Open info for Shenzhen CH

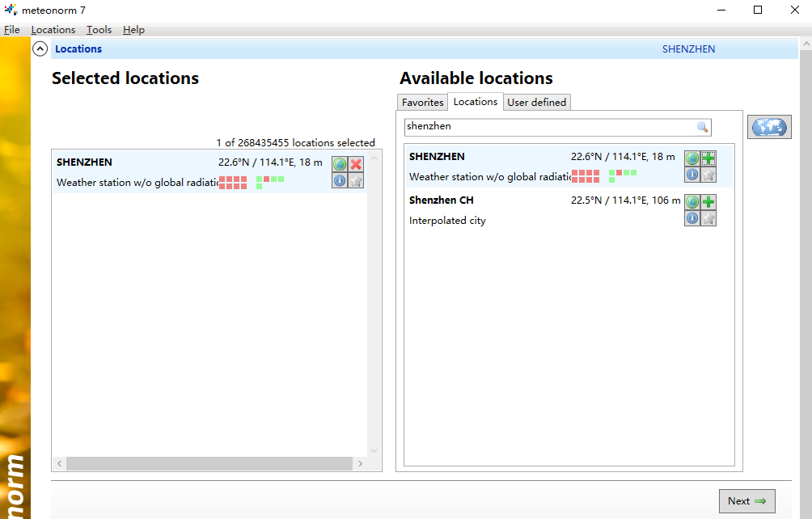click(x=692, y=218)
